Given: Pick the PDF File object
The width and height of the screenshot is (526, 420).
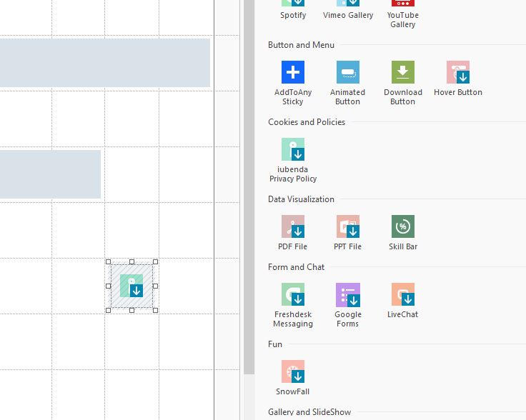Looking at the screenshot, I should (x=293, y=226).
